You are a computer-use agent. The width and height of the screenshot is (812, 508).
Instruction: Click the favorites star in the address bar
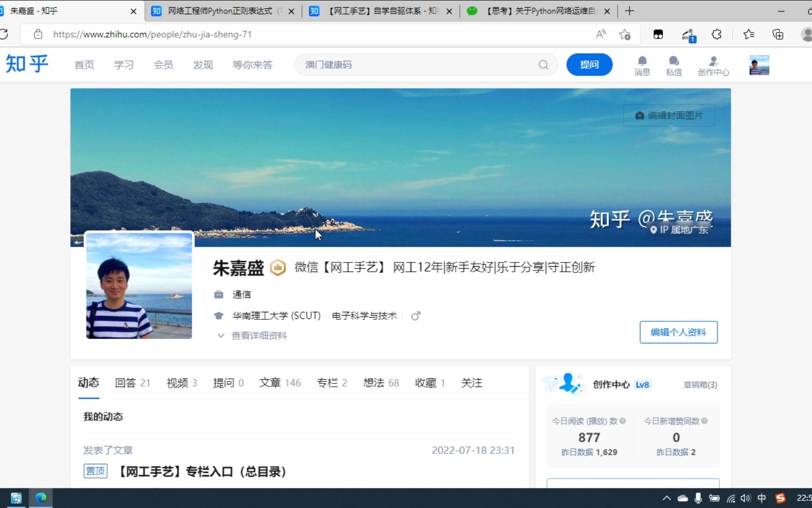(625, 34)
